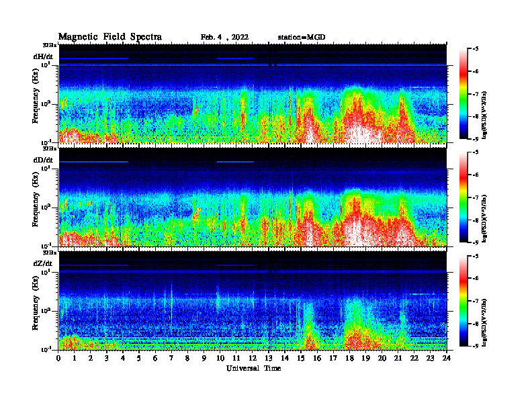
Task: Click the dD/dt spectrogram plot
Action: coord(253,197)
